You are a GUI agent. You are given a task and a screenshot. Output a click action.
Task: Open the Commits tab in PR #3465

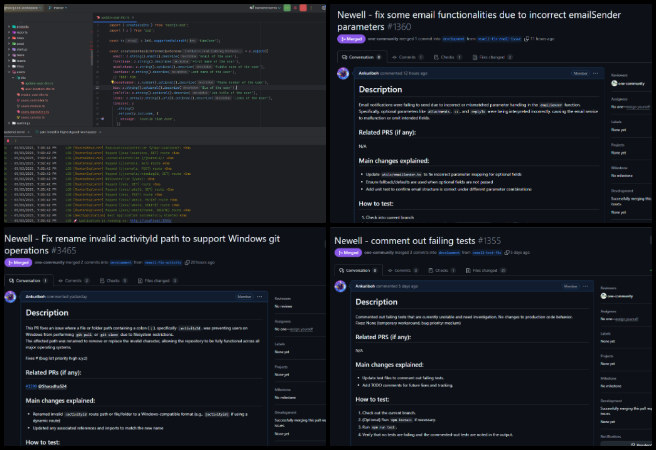tap(74, 281)
